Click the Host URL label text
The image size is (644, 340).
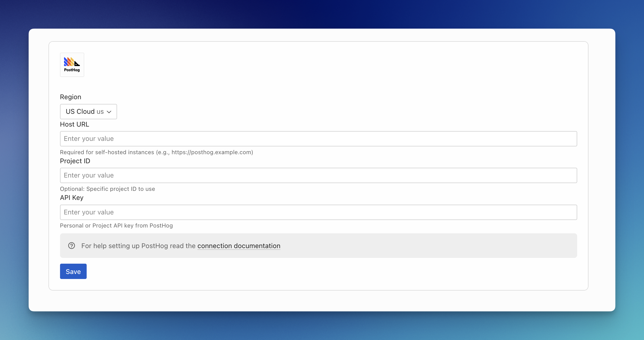tap(75, 124)
